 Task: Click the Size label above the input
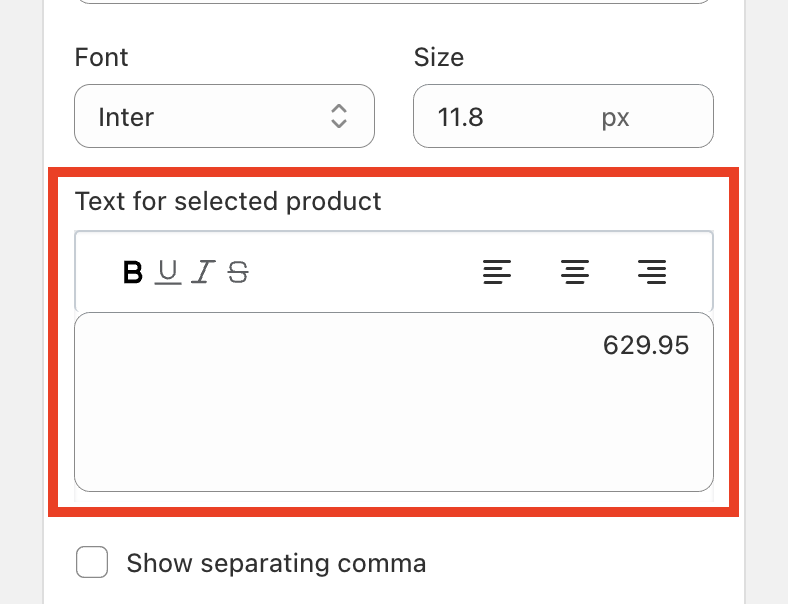point(438,57)
